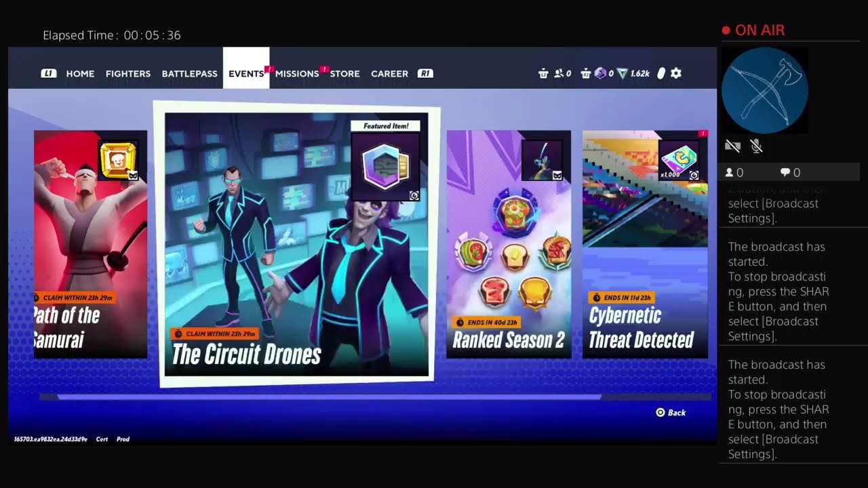868x488 pixels.
Task: Click the white pill-shaped icon beside settings
Action: coord(662,73)
